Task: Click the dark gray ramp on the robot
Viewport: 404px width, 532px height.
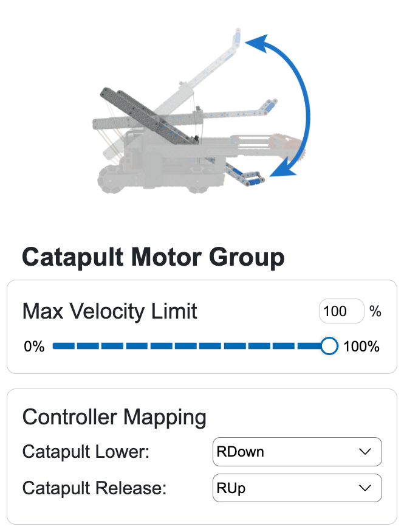Action: pos(149,114)
